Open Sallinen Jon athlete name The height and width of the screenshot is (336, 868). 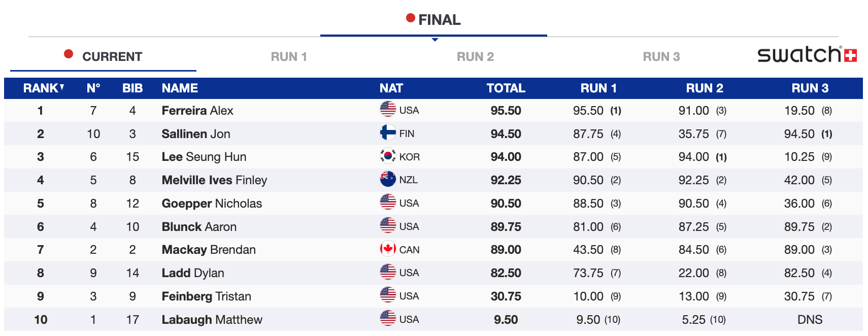pos(196,134)
